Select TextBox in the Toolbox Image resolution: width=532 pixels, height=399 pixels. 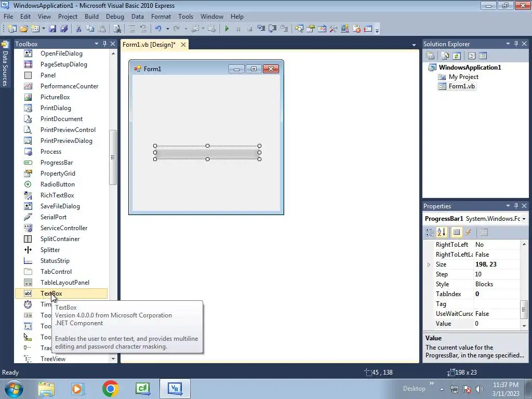tap(61, 294)
